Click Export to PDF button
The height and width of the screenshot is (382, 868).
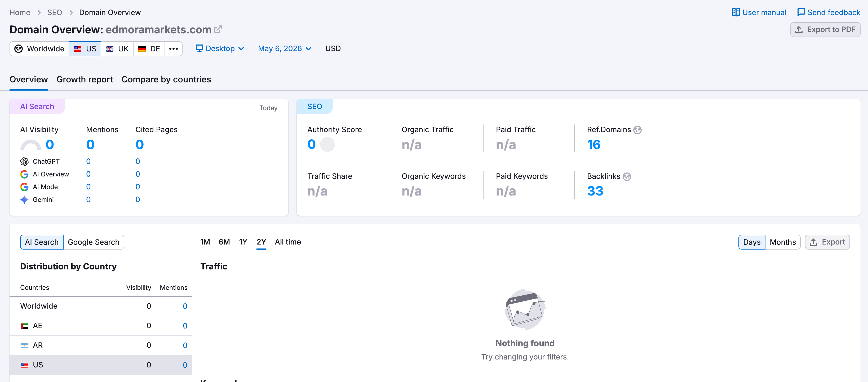pyautogui.click(x=825, y=30)
